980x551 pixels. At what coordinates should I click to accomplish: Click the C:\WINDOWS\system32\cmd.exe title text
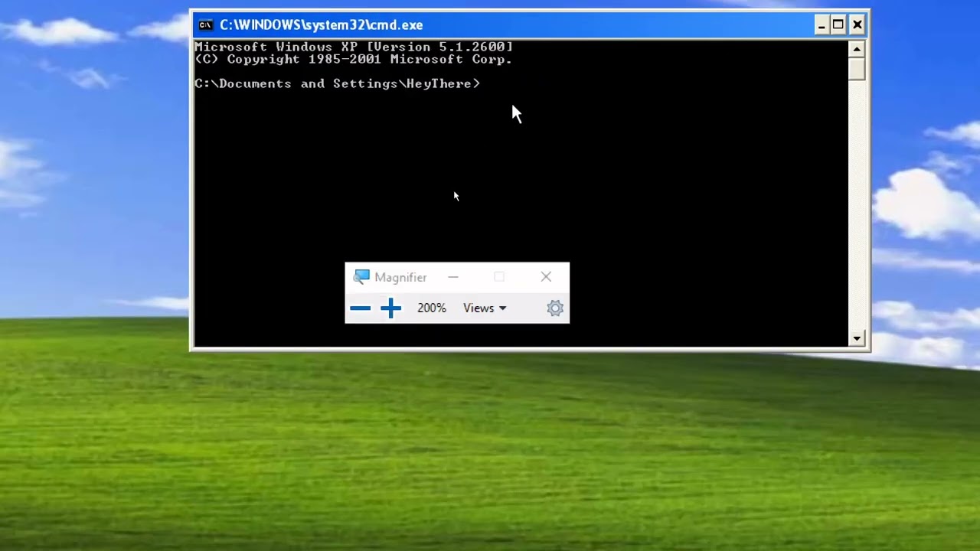point(322,25)
